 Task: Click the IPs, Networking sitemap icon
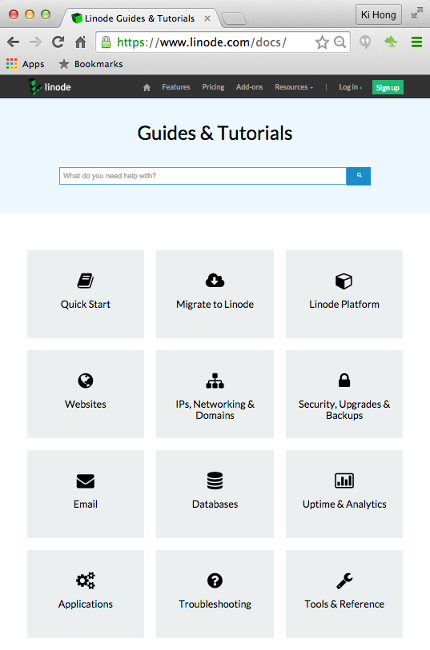click(215, 381)
